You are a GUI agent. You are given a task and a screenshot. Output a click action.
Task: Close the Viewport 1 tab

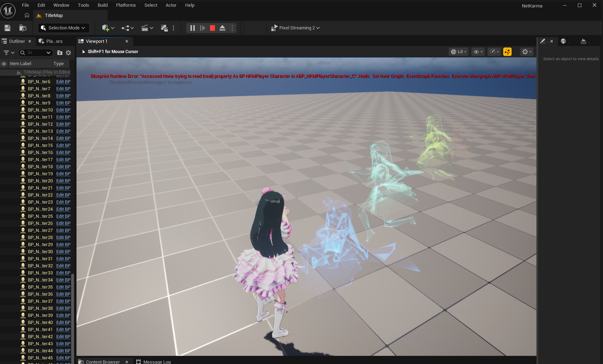point(127,41)
